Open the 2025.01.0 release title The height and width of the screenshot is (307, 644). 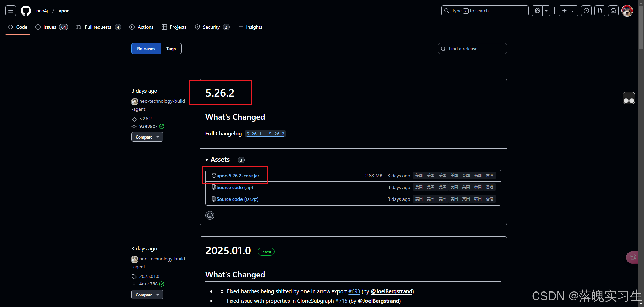coord(228,251)
